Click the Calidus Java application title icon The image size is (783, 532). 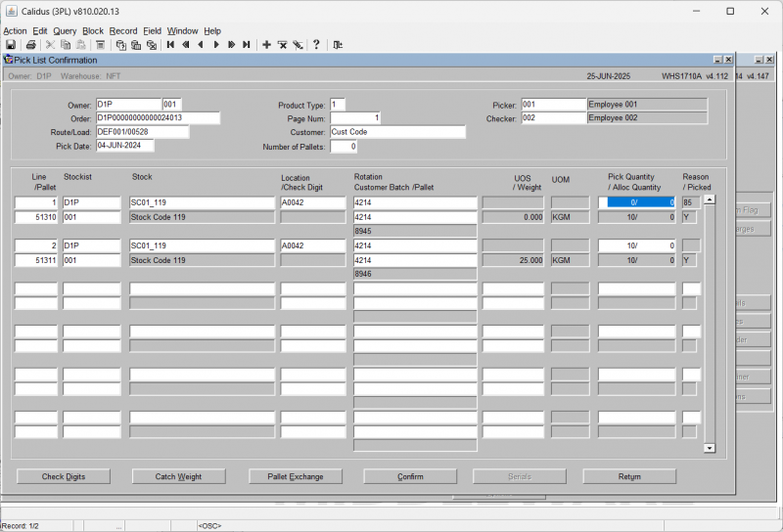(x=11, y=11)
